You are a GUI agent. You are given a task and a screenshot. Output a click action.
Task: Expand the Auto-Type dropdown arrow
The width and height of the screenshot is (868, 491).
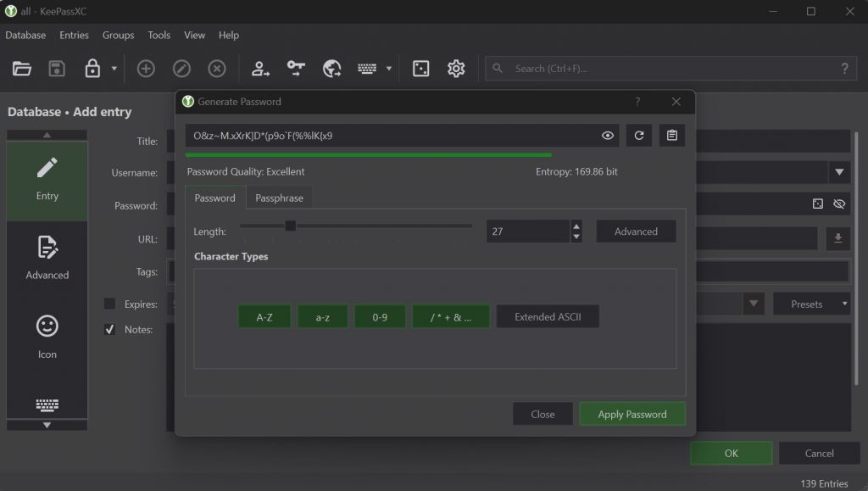click(x=388, y=69)
